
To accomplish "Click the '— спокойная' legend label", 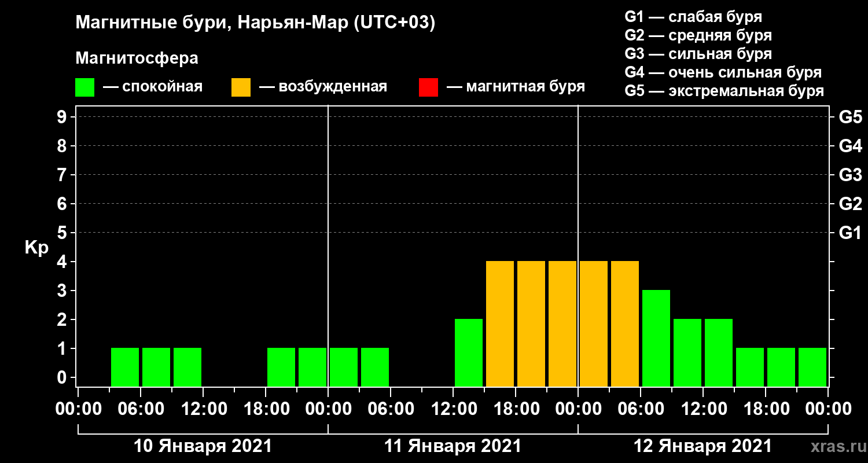I will (153, 87).
